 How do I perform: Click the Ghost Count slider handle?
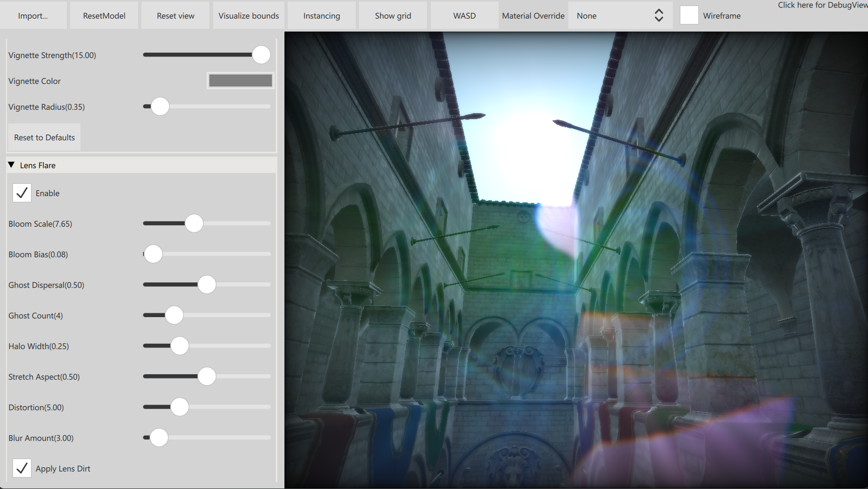[174, 315]
